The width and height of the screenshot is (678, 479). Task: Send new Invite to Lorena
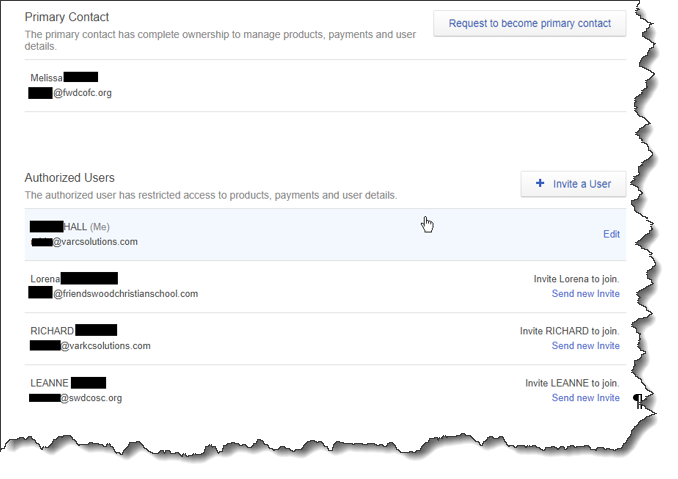pos(585,294)
